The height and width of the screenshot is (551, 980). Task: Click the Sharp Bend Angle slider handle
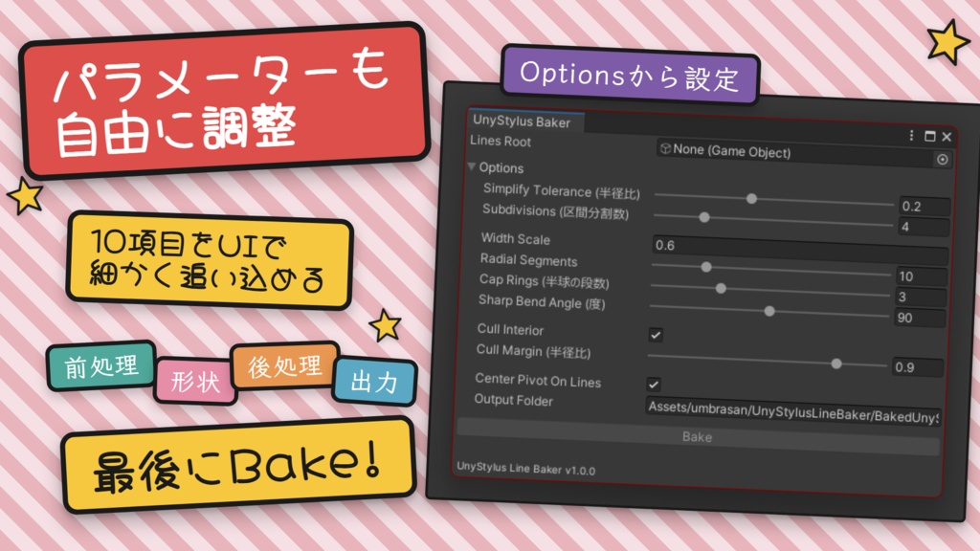click(769, 311)
